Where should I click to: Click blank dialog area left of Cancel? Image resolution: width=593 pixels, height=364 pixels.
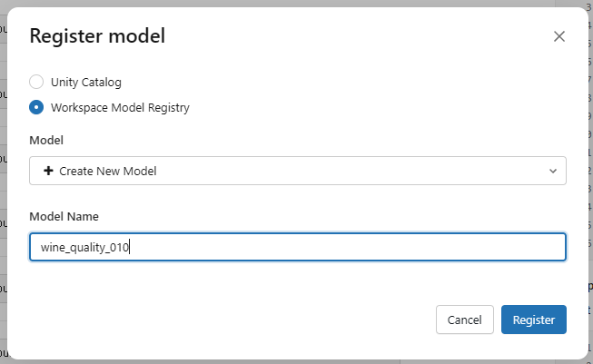227,320
